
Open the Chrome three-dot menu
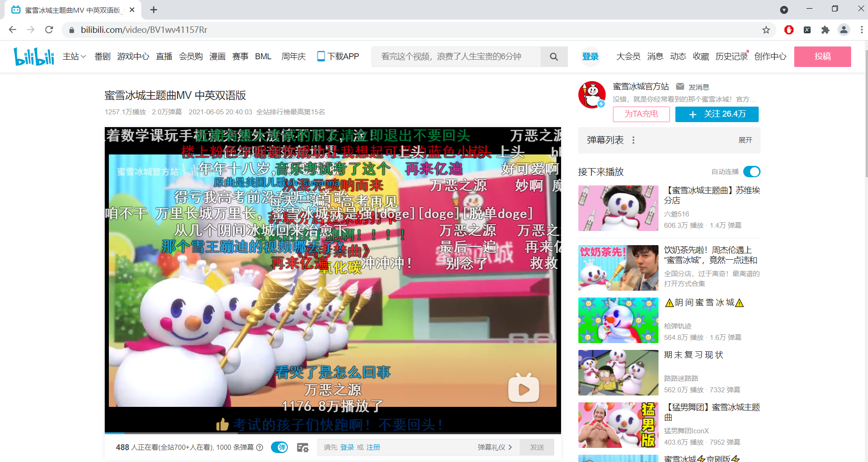(861, 30)
